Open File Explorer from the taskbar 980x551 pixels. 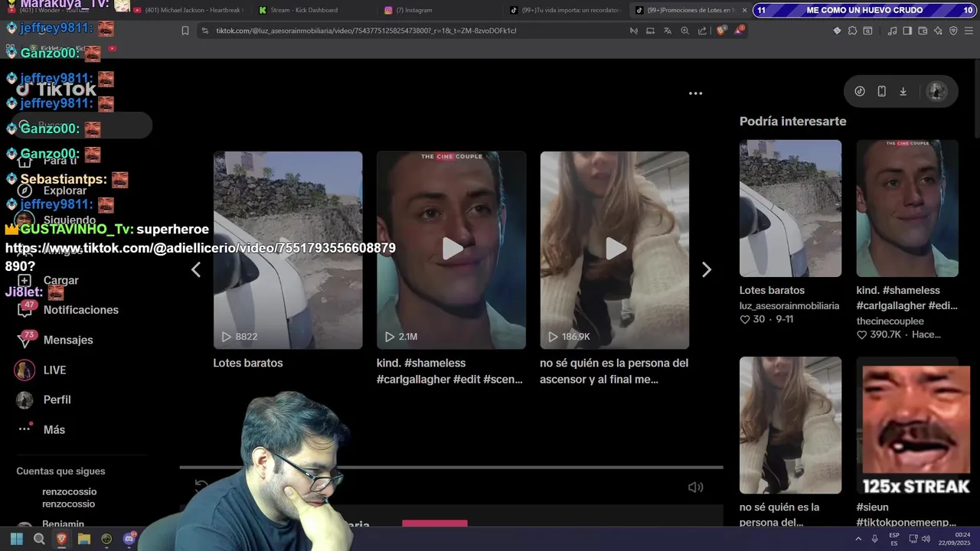point(84,539)
